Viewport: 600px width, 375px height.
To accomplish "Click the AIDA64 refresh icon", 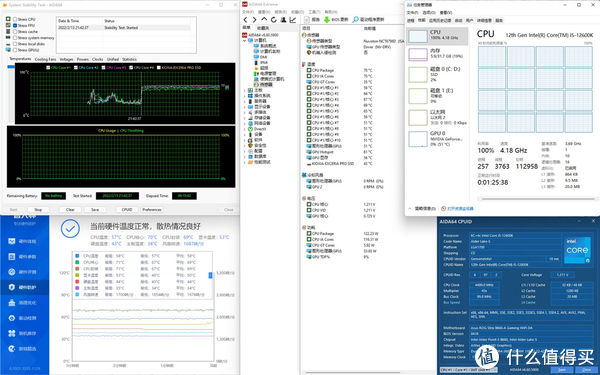I will (x=274, y=20).
